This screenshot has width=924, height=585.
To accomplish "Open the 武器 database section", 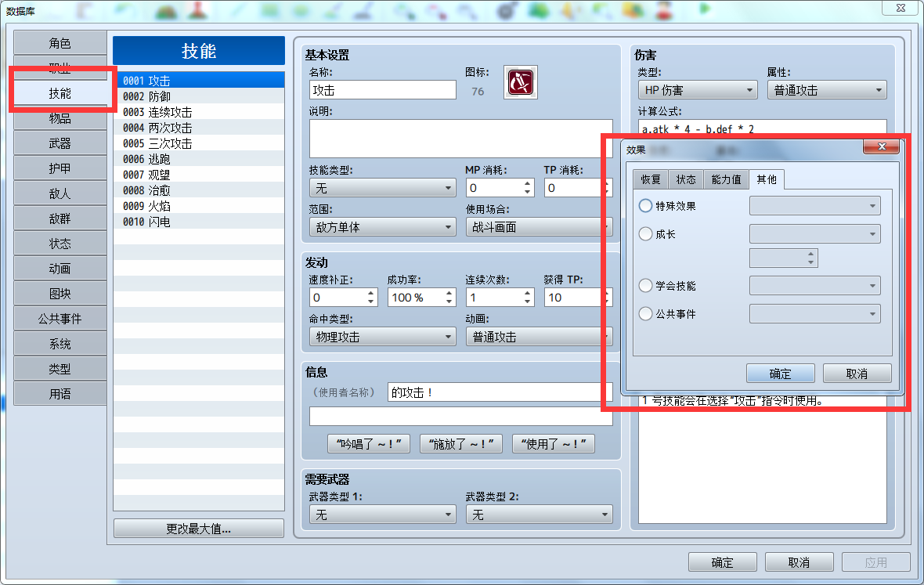I will [x=60, y=143].
